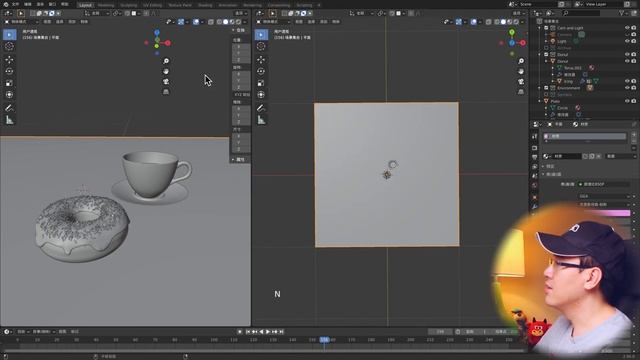640x360 pixels.
Task: Toggle camera view in left viewport
Action: [166, 82]
